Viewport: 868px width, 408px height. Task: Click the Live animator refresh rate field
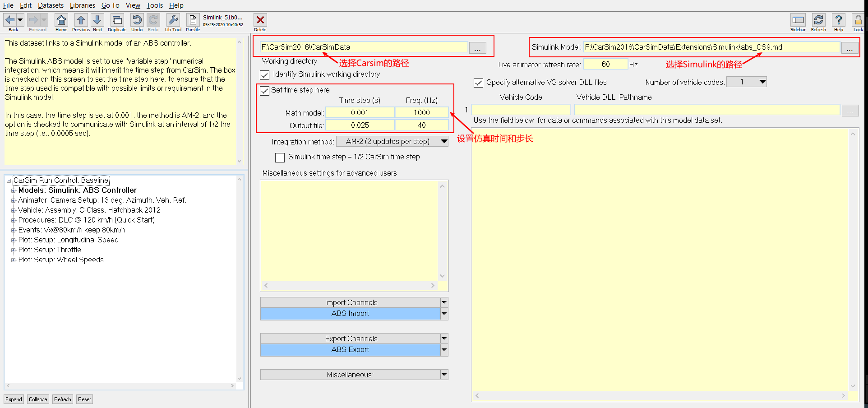point(605,65)
